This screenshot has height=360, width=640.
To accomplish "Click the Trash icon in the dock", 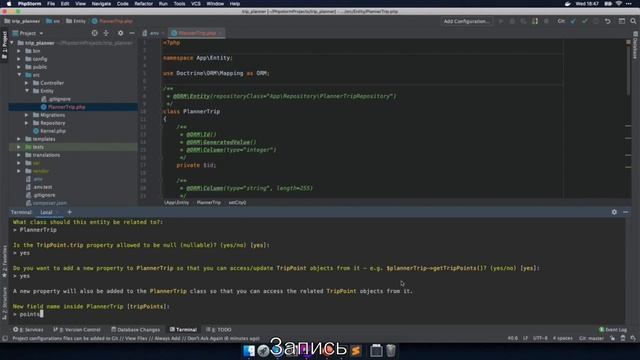I will point(391,350).
